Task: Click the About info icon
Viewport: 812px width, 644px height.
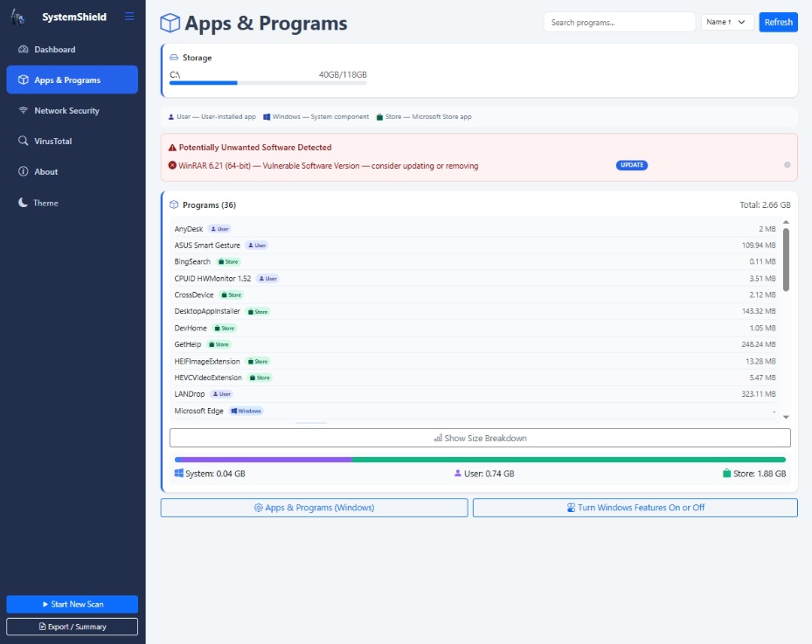Action: coord(24,172)
